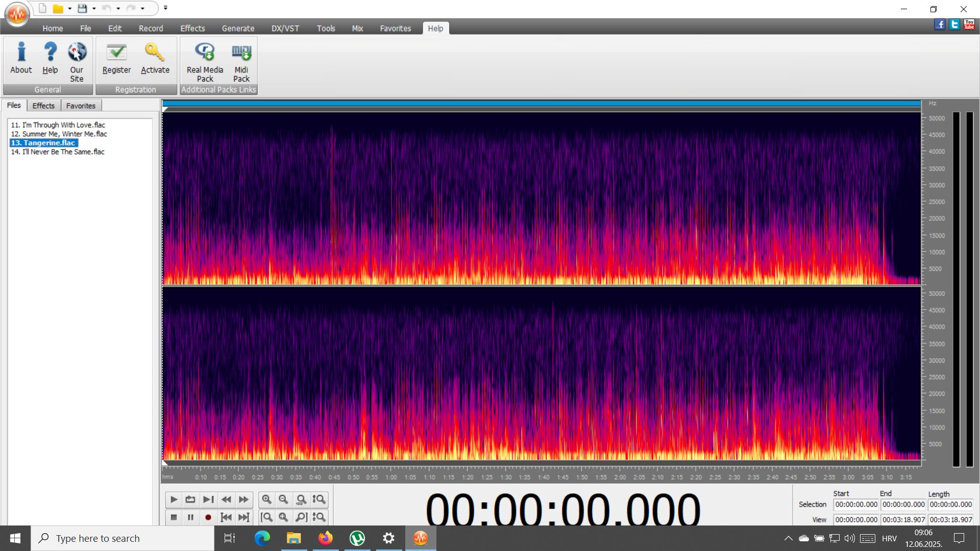Open the Edit ribbon tab
The height and width of the screenshot is (551, 980).
[115, 29]
